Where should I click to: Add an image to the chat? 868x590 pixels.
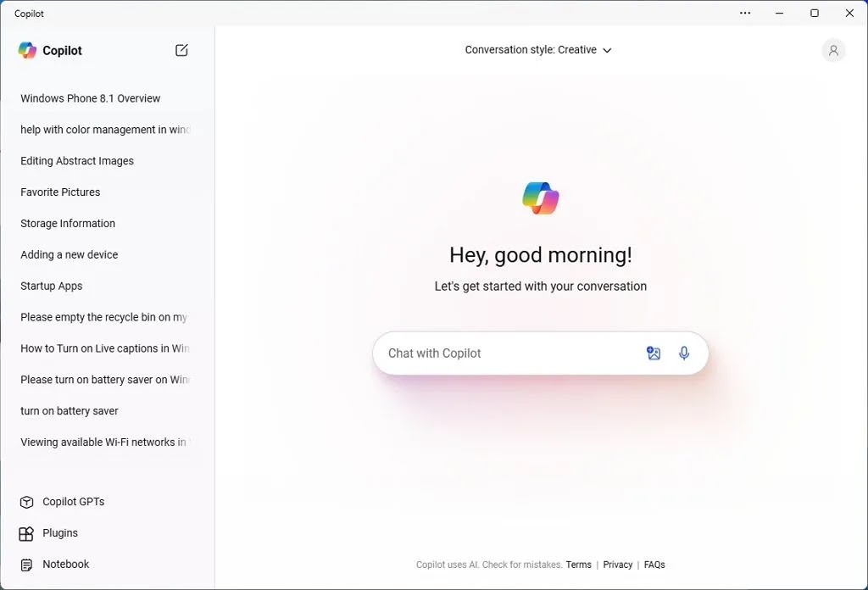(654, 353)
